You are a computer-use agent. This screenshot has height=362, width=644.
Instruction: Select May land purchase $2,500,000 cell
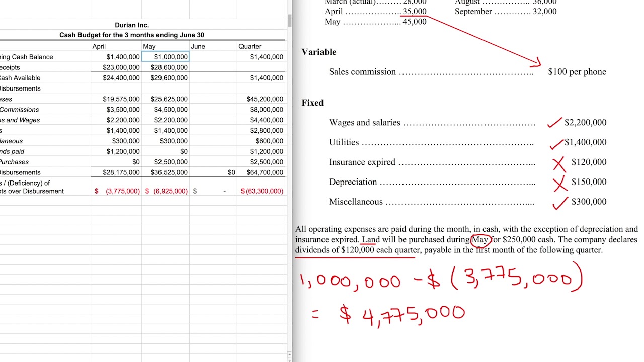[165, 162]
